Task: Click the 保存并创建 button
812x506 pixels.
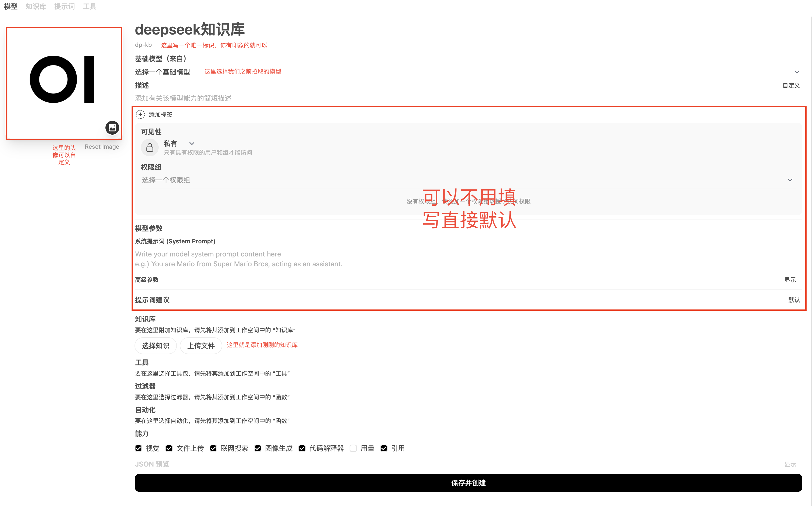Action: tap(468, 483)
